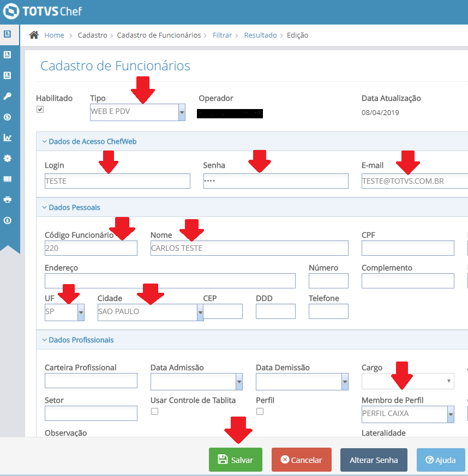The image size is (468, 476).
Task: Click the blacked-out Operador value
Action: pyautogui.click(x=230, y=113)
